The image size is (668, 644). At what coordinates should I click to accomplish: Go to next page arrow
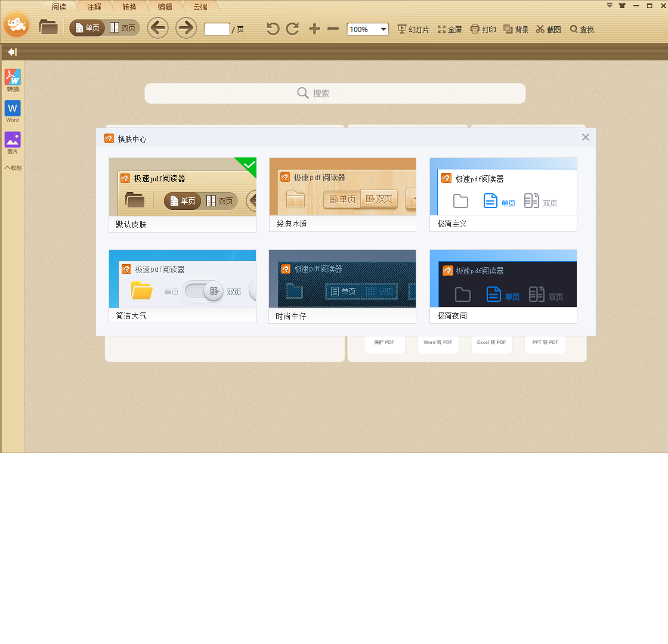click(x=186, y=28)
